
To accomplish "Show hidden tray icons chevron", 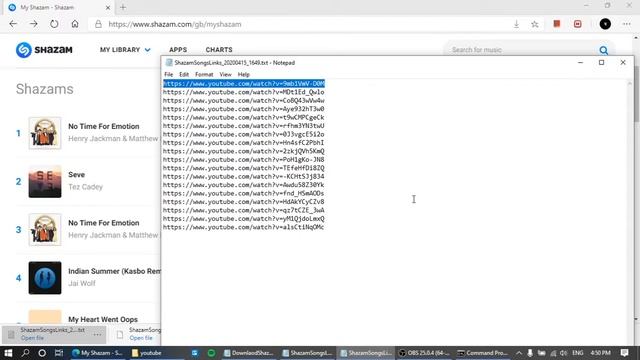I will (519, 353).
